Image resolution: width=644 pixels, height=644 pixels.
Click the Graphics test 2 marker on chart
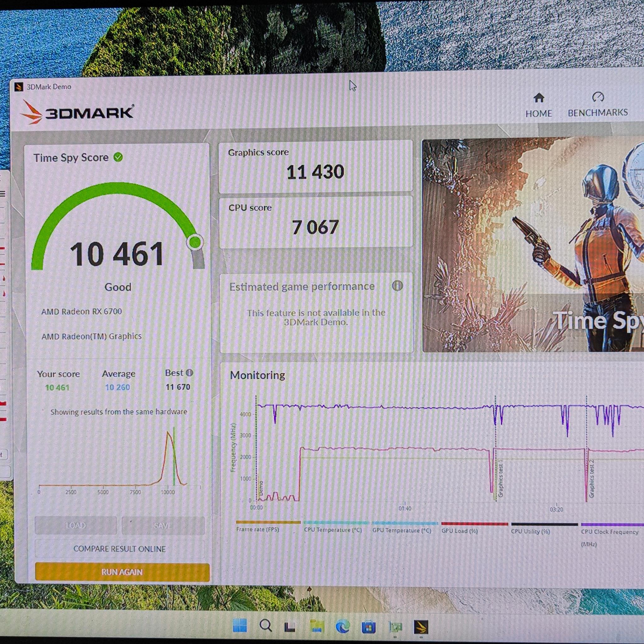click(592, 478)
